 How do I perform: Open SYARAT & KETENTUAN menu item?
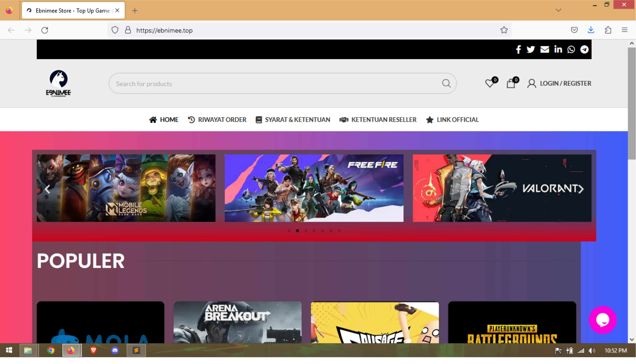click(293, 120)
